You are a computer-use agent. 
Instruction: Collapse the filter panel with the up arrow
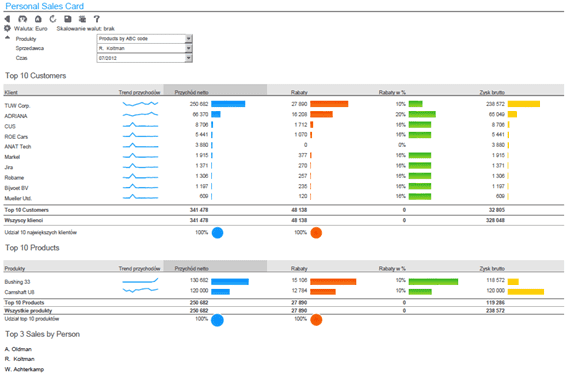pyautogui.click(x=7, y=38)
